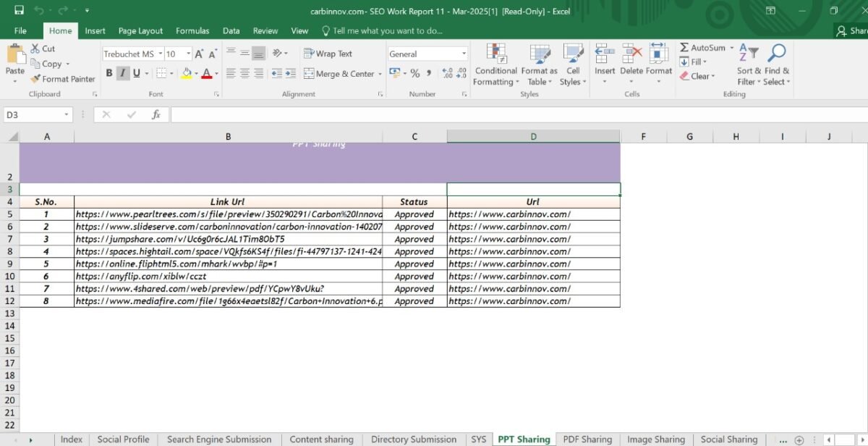Click Merge & Center button
The width and height of the screenshot is (868, 446).
coord(339,74)
